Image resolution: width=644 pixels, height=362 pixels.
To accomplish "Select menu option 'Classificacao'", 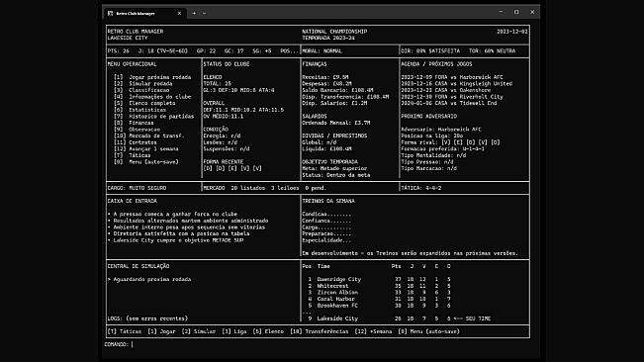I will click(x=141, y=90).
